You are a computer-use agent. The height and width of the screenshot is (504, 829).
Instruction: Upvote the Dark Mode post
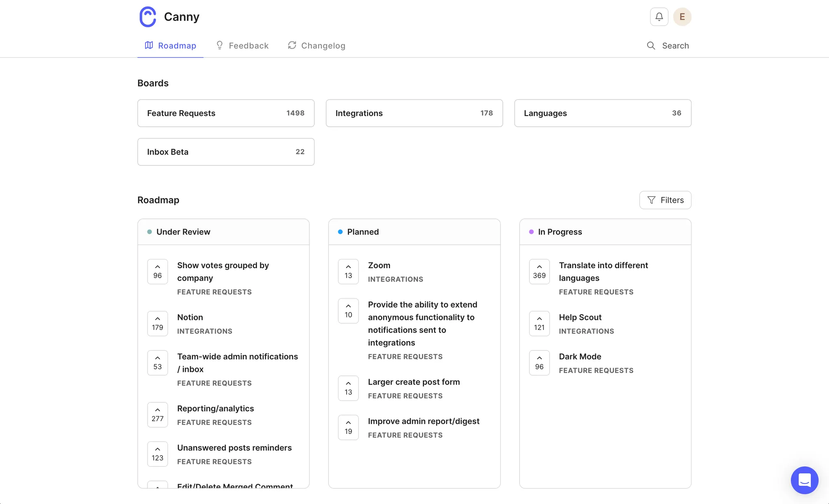pyautogui.click(x=539, y=363)
